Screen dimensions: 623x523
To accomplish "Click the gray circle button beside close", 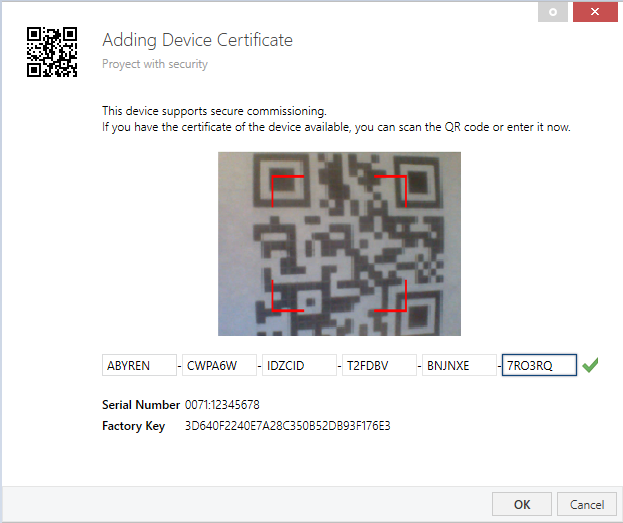I will coord(553,12).
